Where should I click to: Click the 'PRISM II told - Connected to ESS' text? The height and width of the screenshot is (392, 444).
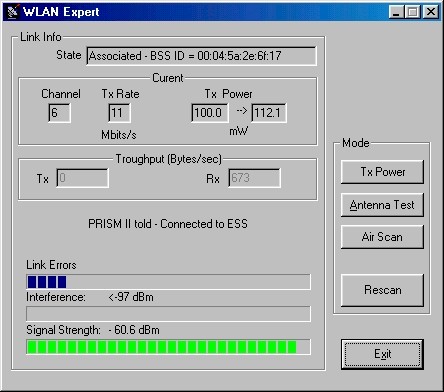click(x=168, y=224)
